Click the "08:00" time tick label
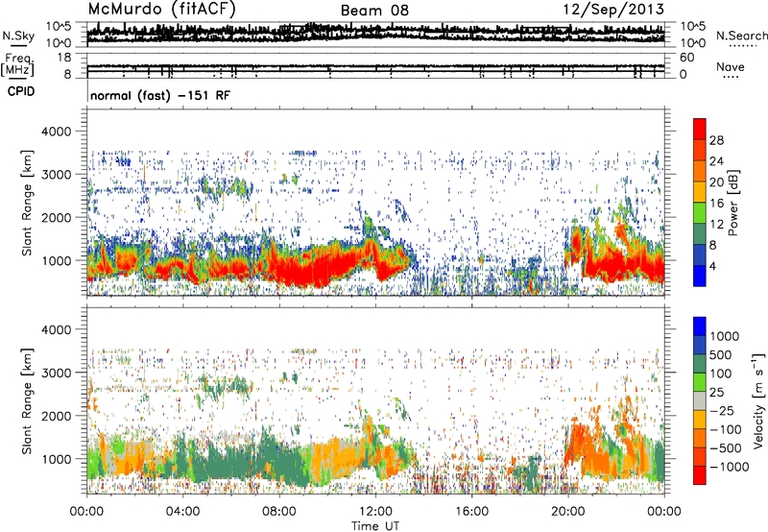The image size is (768, 532). (x=279, y=512)
